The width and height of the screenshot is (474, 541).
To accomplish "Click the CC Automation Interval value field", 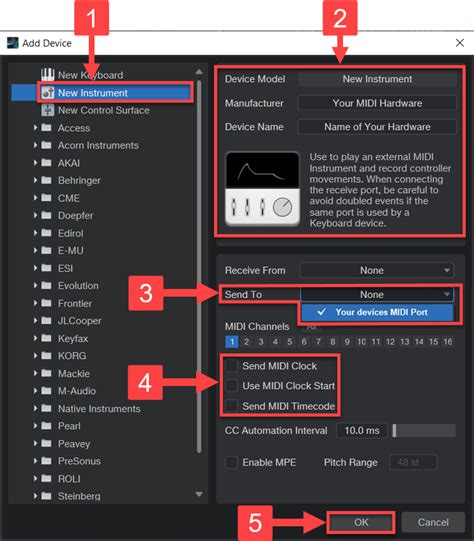I will point(362,430).
